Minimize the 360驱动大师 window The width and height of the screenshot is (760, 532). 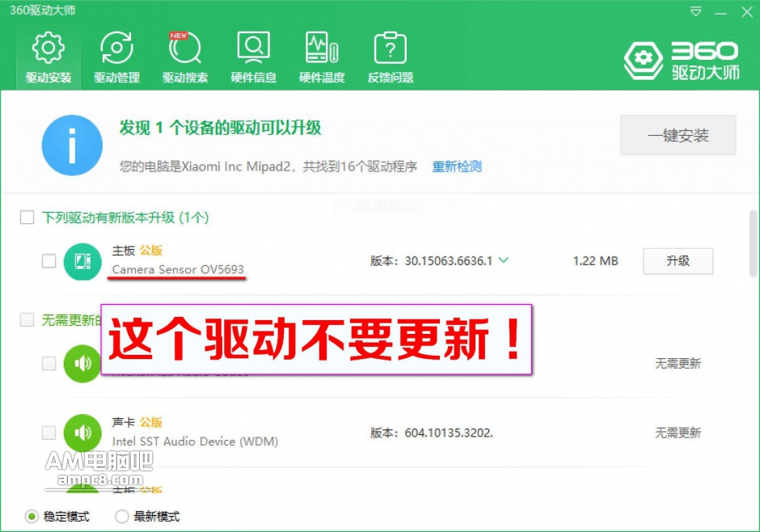721,12
